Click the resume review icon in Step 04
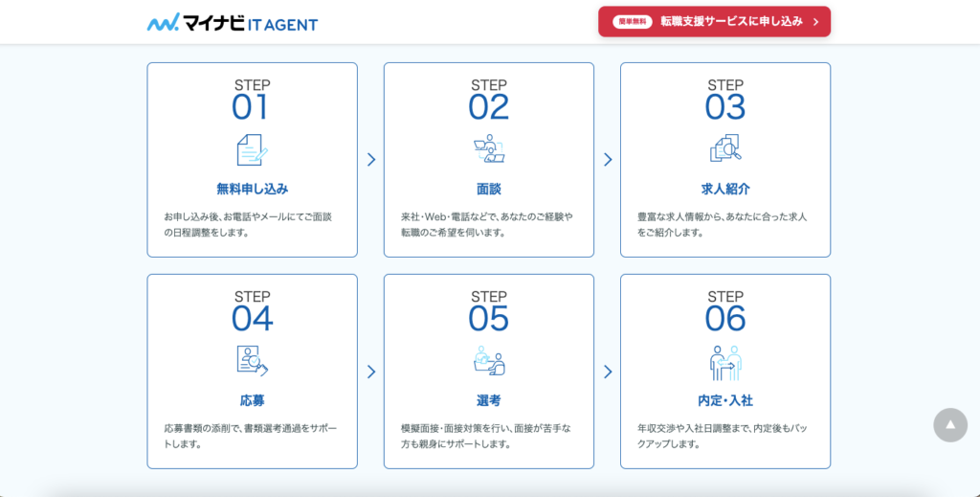Image resolution: width=980 pixels, height=497 pixels. tap(252, 360)
